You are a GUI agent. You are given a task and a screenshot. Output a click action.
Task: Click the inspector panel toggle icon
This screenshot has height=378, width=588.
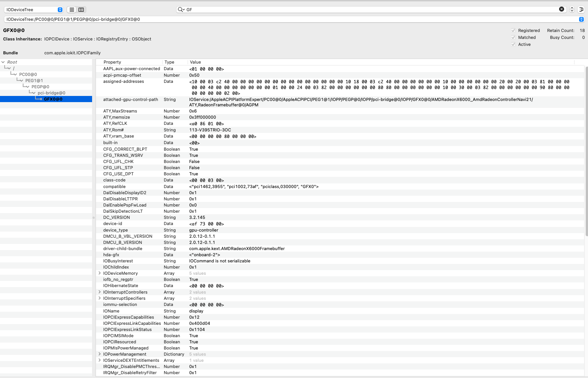(x=583, y=9)
